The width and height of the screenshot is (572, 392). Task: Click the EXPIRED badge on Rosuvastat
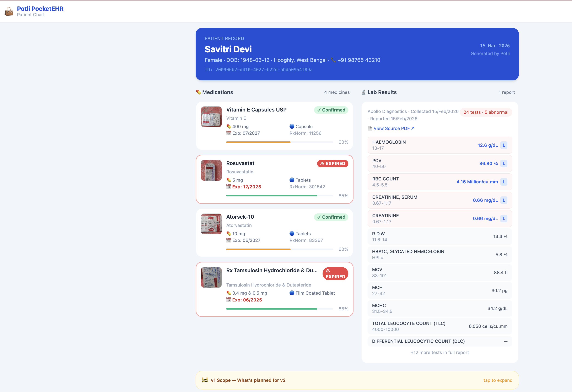pyautogui.click(x=333, y=163)
